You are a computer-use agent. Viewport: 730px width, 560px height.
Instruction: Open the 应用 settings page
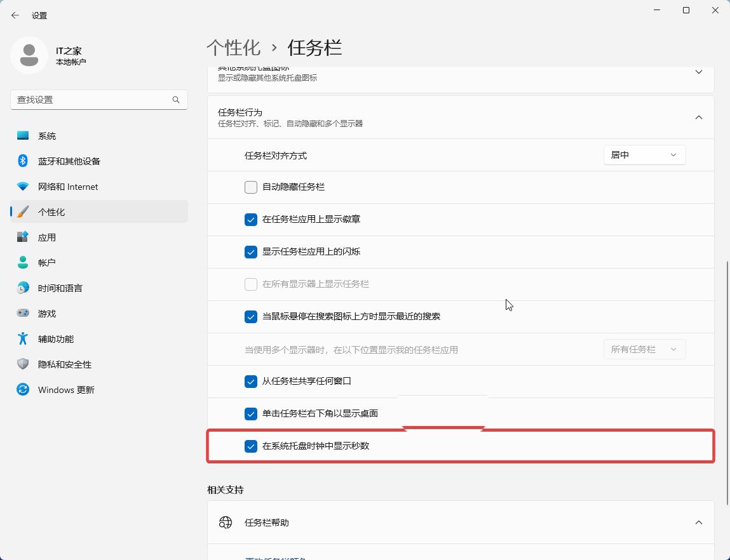[x=47, y=237]
